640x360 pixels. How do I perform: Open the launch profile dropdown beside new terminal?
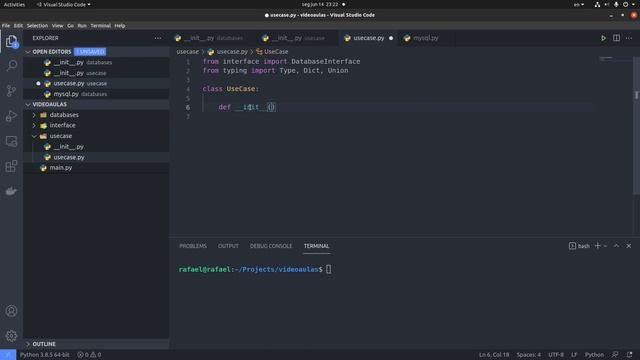click(605, 246)
